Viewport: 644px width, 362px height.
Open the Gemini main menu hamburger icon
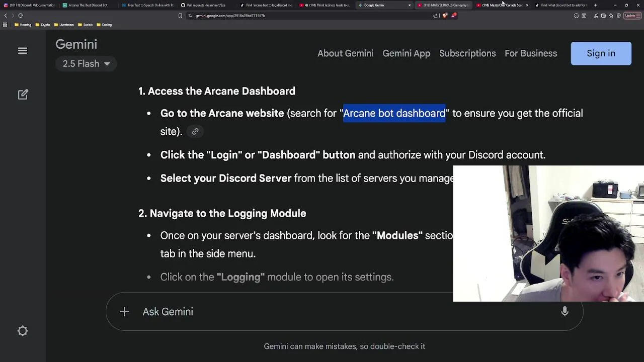(23, 51)
